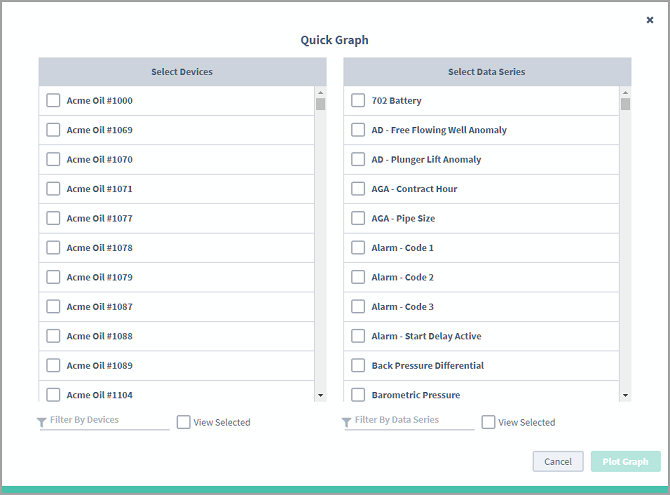
Task: Check the Acme Oil #1000 device
Action: 53,100
